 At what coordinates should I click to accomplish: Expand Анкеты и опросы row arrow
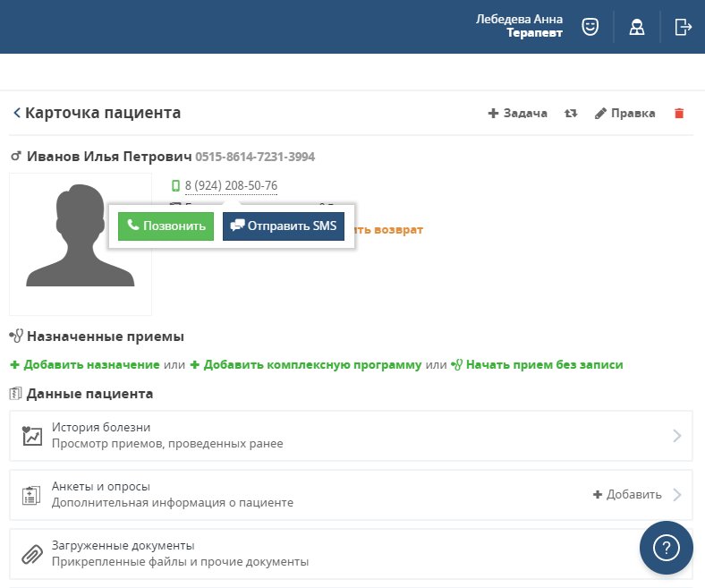(x=677, y=495)
